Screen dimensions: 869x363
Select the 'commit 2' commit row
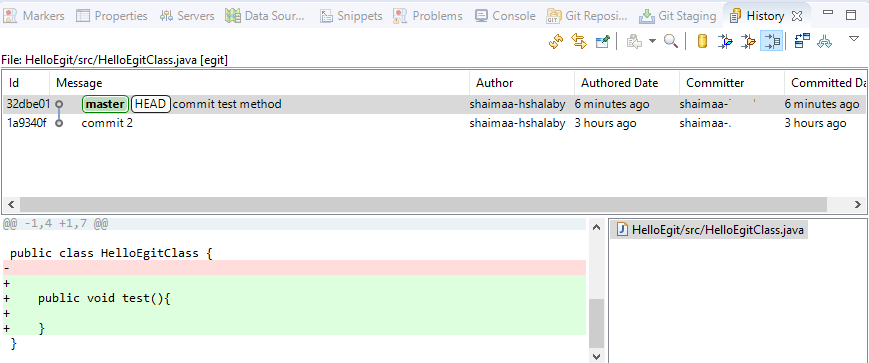pyautogui.click(x=432, y=123)
